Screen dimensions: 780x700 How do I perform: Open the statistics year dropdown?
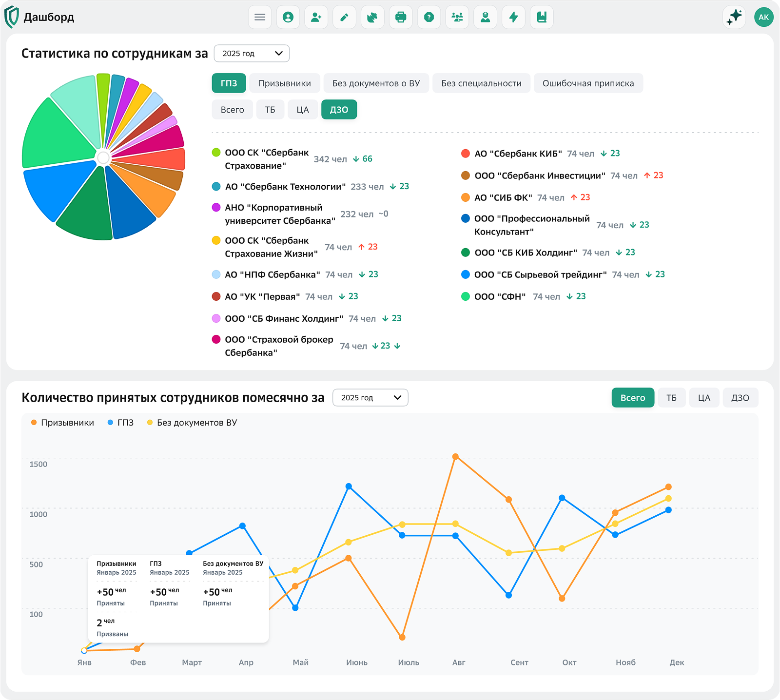tap(252, 54)
